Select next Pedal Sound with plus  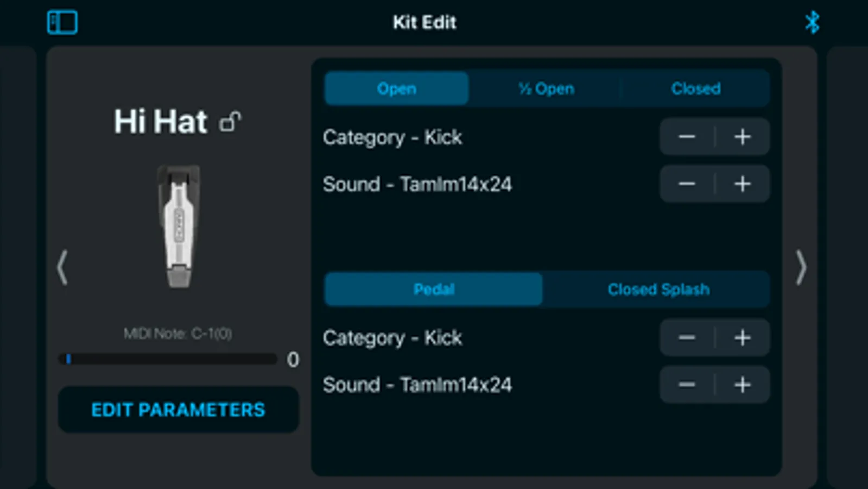[742, 385]
